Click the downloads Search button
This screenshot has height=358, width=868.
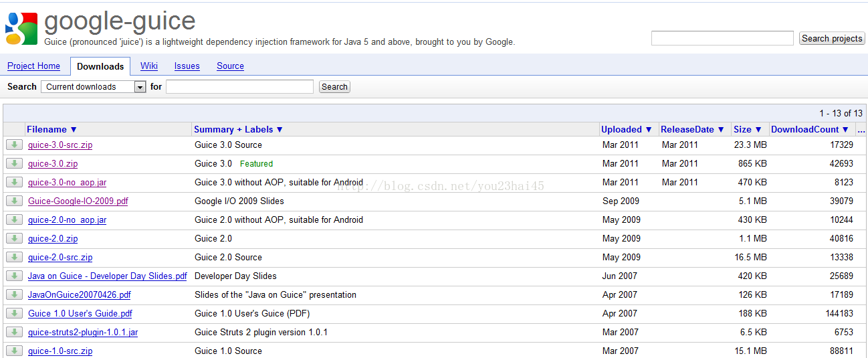pos(334,86)
